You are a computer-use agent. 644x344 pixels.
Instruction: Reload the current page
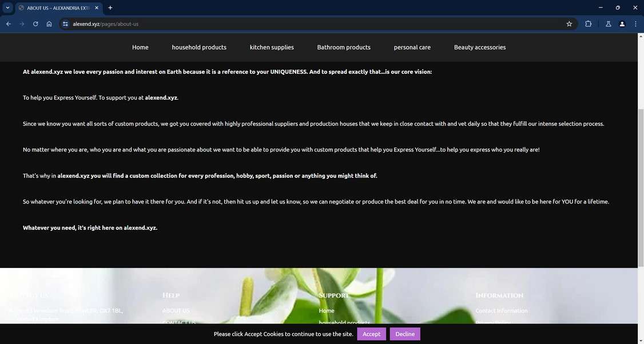point(35,24)
